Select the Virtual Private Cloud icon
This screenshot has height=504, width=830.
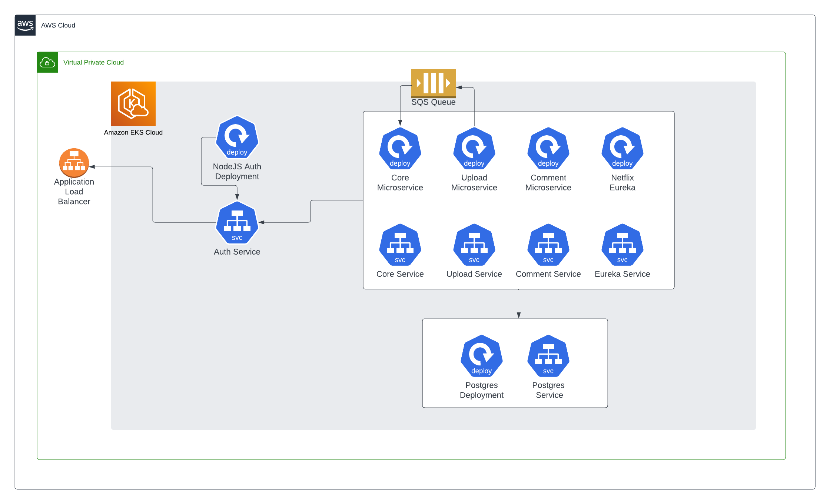pyautogui.click(x=47, y=62)
